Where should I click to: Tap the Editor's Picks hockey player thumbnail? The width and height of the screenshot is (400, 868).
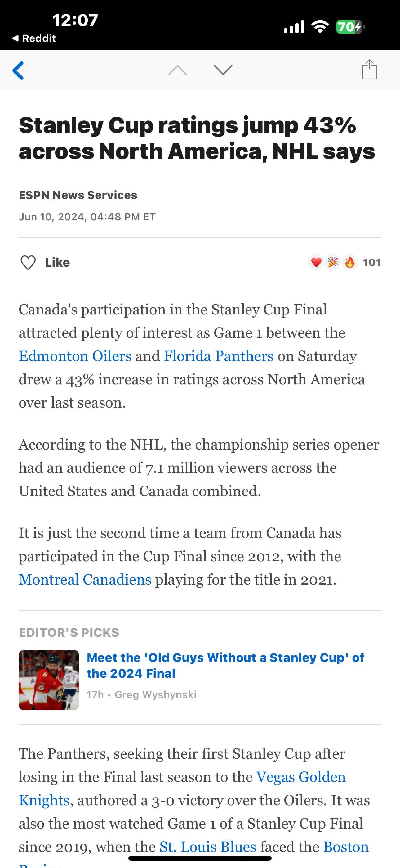pyautogui.click(x=49, y=680)
